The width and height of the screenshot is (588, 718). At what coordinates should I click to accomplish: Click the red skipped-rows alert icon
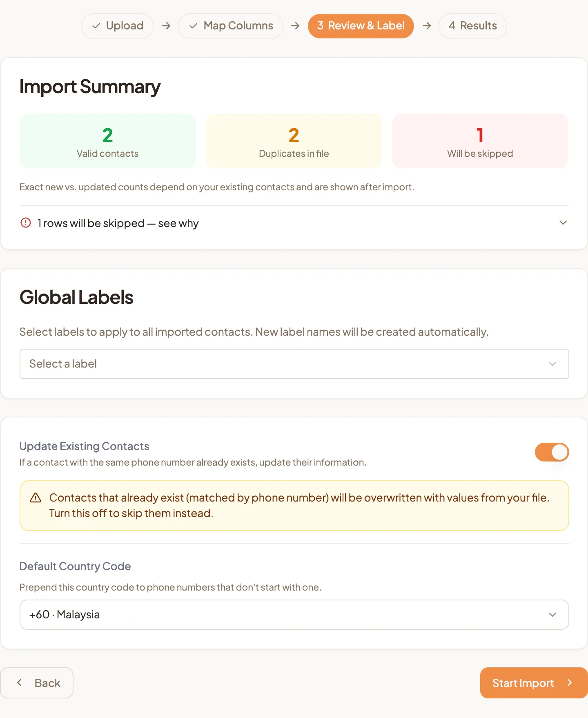26,223
